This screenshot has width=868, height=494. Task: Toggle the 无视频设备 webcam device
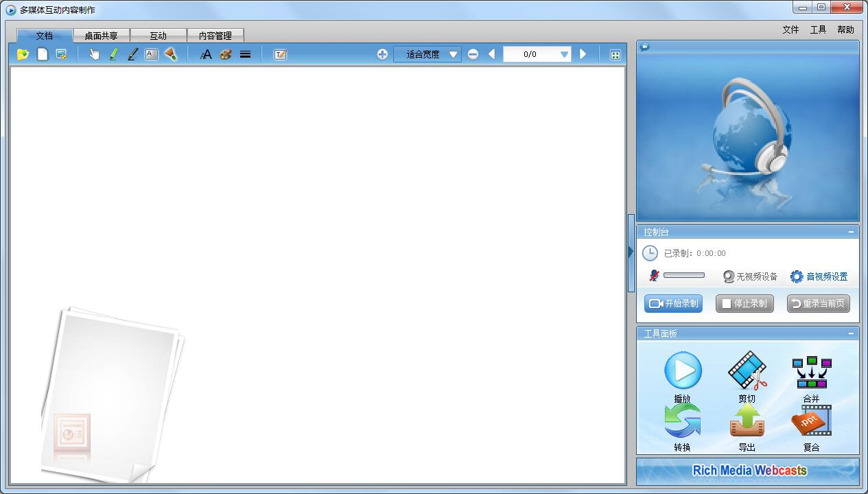pyautogui.click(x=729, y=277)
